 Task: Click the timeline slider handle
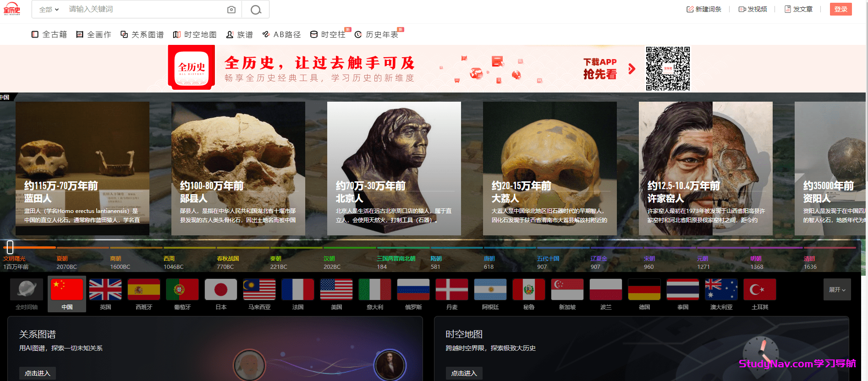coord(10,247)
